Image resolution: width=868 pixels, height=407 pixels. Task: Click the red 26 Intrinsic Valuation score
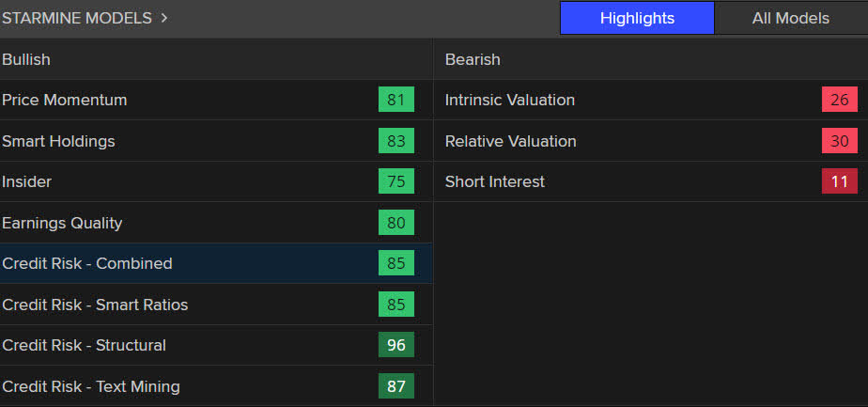(x=840, y=100)
